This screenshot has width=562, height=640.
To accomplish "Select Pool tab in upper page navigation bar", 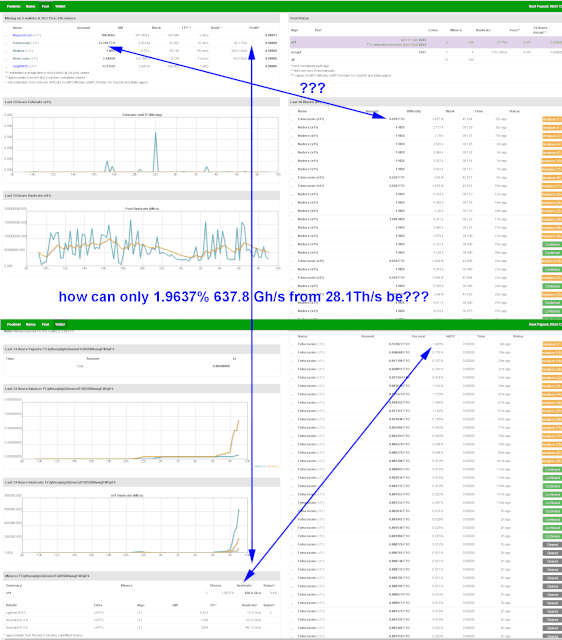I will point(45,7).
